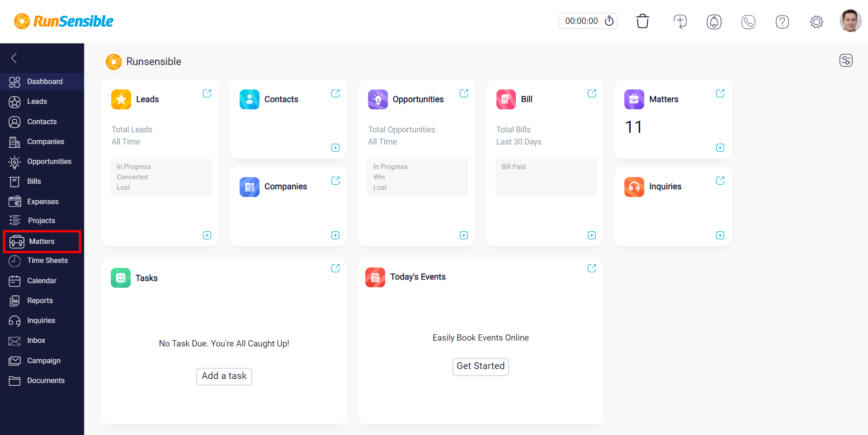Viewport: 868px width, 435px height.
Task: Click 'Converted' in Leads card
Action: tap(132, 177)
